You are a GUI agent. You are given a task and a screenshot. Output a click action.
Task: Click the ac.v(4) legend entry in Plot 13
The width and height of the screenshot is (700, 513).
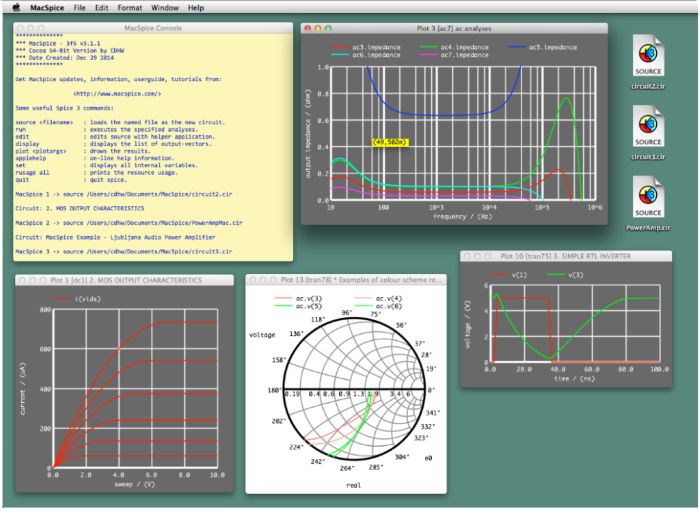(x=378, y=298)
